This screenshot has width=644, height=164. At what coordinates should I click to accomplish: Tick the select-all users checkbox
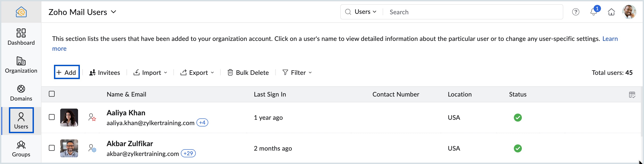click(52, 94)
